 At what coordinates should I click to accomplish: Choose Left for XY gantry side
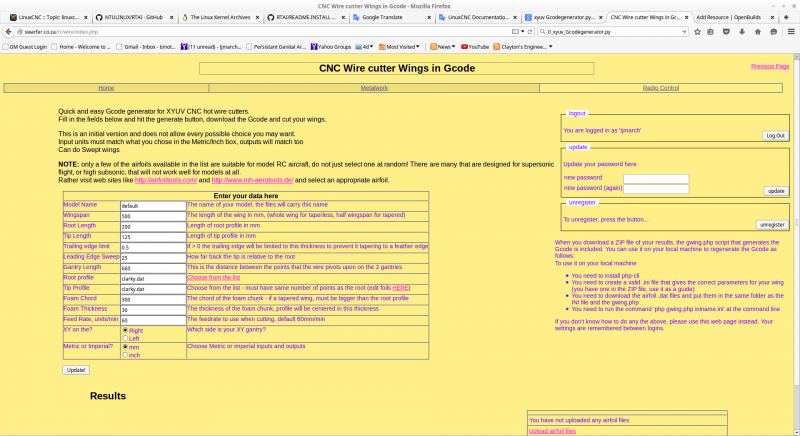coord(125,338)
